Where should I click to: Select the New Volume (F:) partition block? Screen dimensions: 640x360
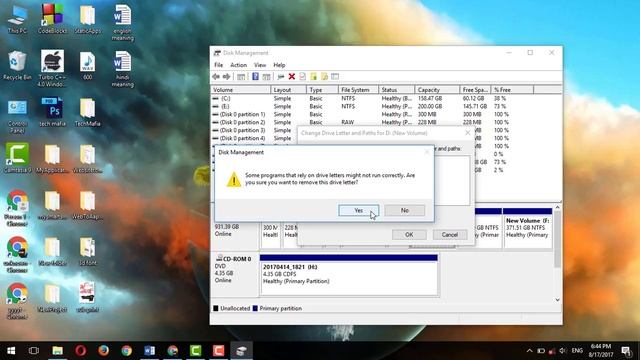(x=528, y=228)
